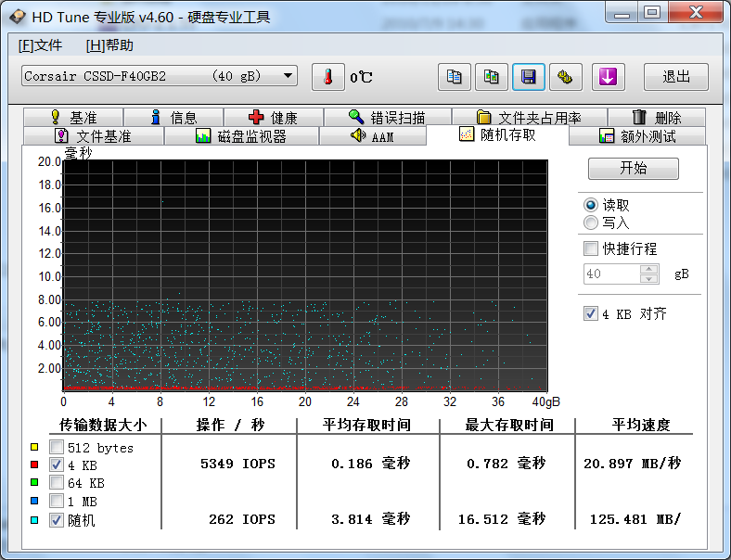Open the [H]帮助 help menu
This screenshot has width=731, height=560.
pos(109,45)
